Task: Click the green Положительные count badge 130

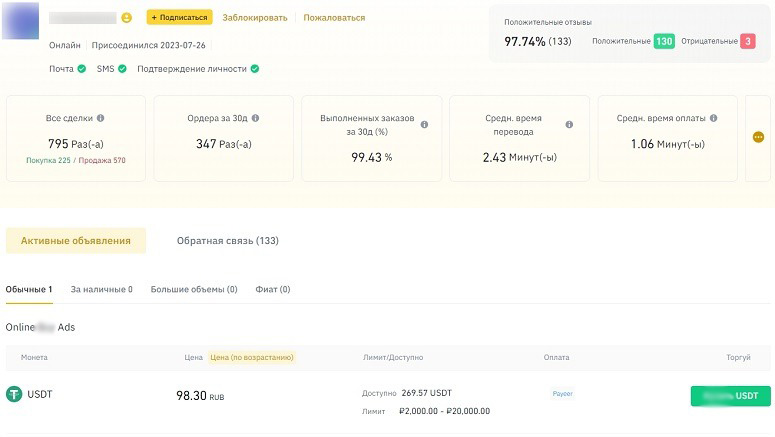Action: [664, 41]
